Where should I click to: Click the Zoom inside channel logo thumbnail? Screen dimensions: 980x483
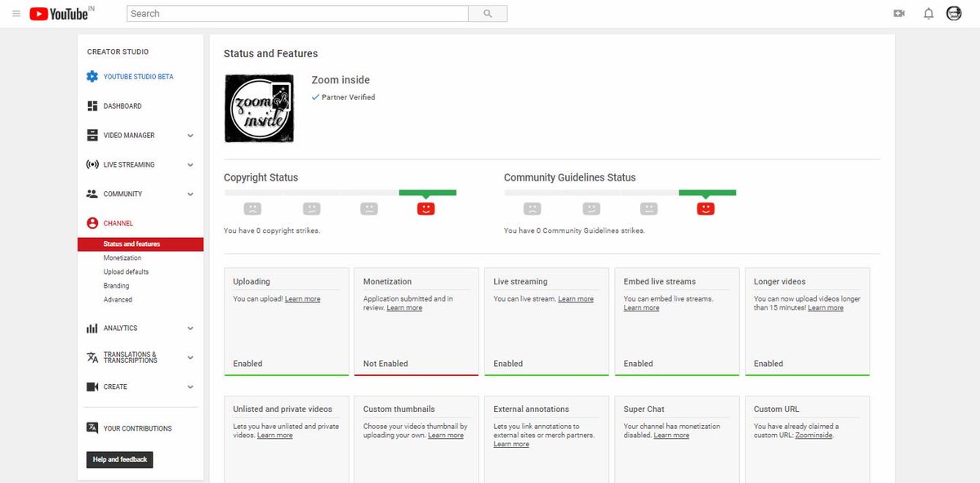tap(260, 108)
